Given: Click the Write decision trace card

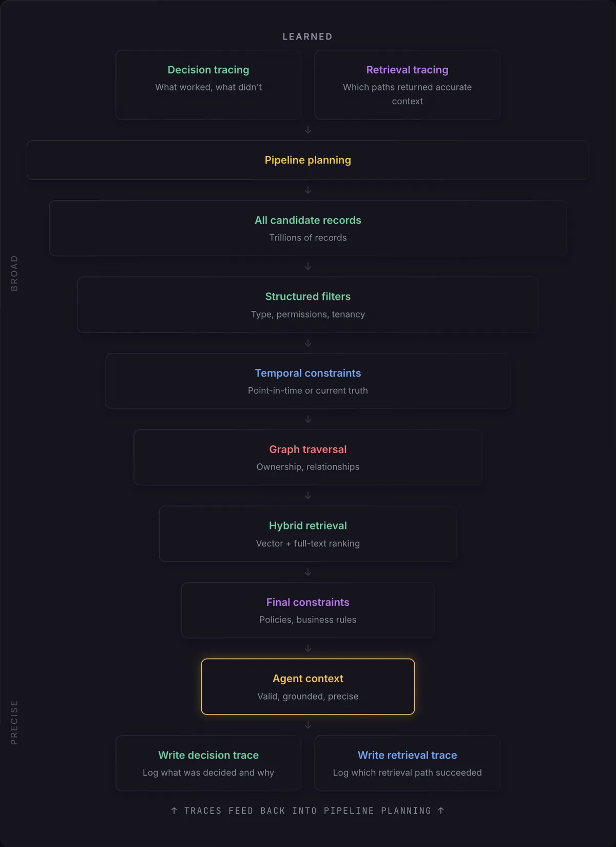Looking at the screenshot, I should click(x=208, y=763).
